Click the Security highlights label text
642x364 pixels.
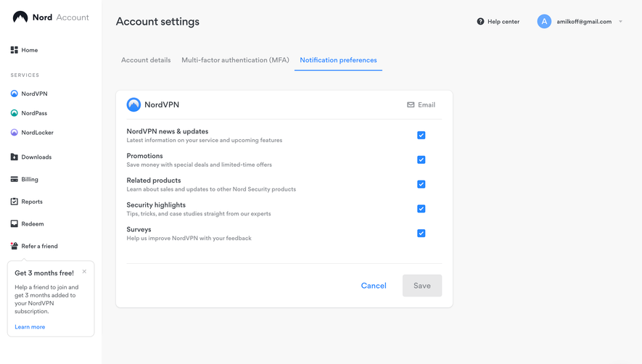coord(156,205)
